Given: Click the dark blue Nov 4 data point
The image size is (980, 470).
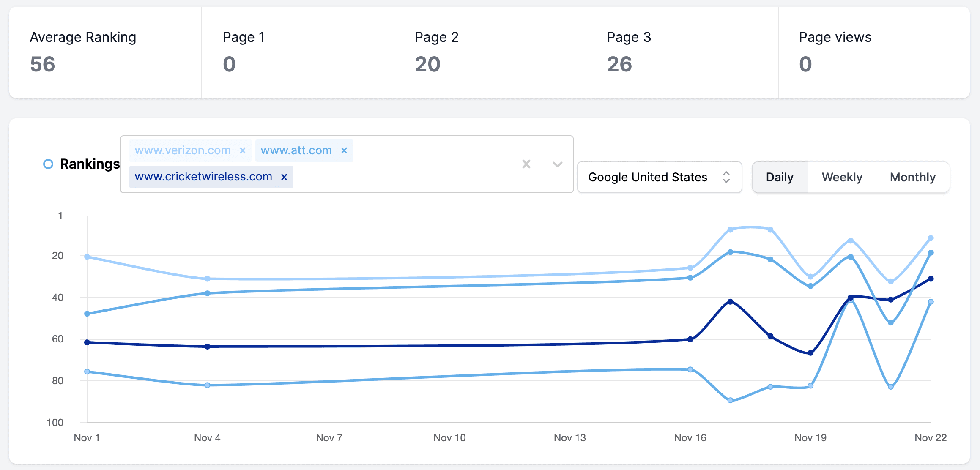Looking at the screenshot, I should click(207, 347).
